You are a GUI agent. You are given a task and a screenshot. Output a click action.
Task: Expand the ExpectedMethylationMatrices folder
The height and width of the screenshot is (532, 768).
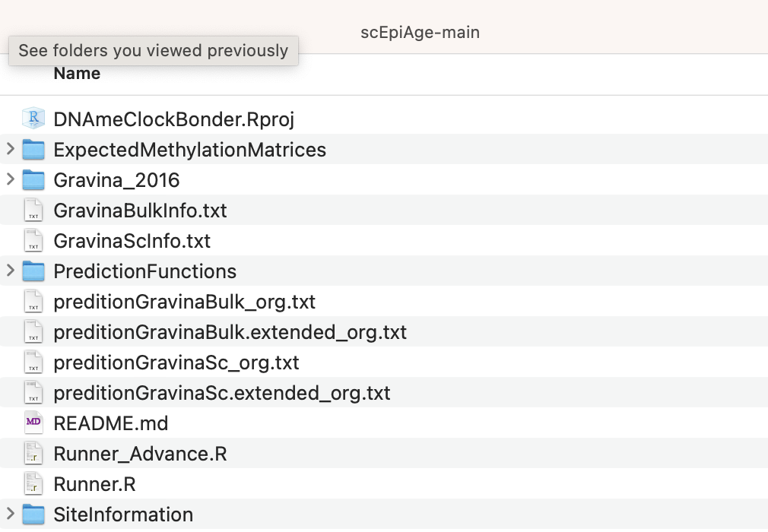coord(9,150)
